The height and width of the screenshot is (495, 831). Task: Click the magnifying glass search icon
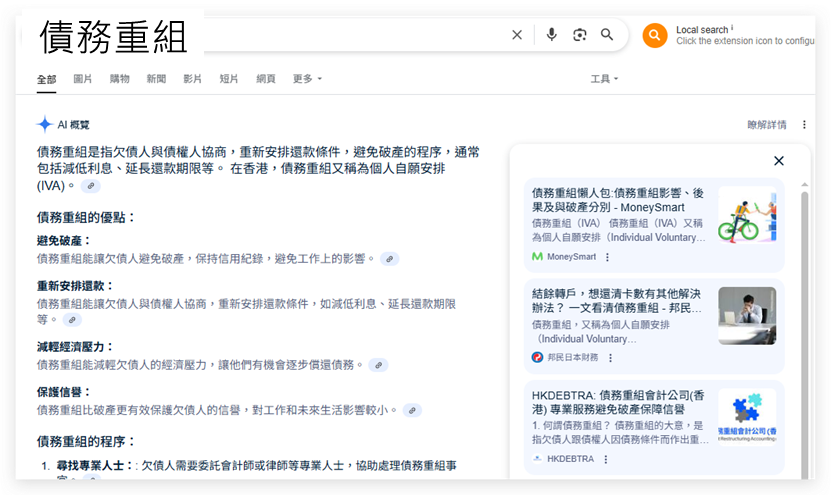(x=607, y=35)
